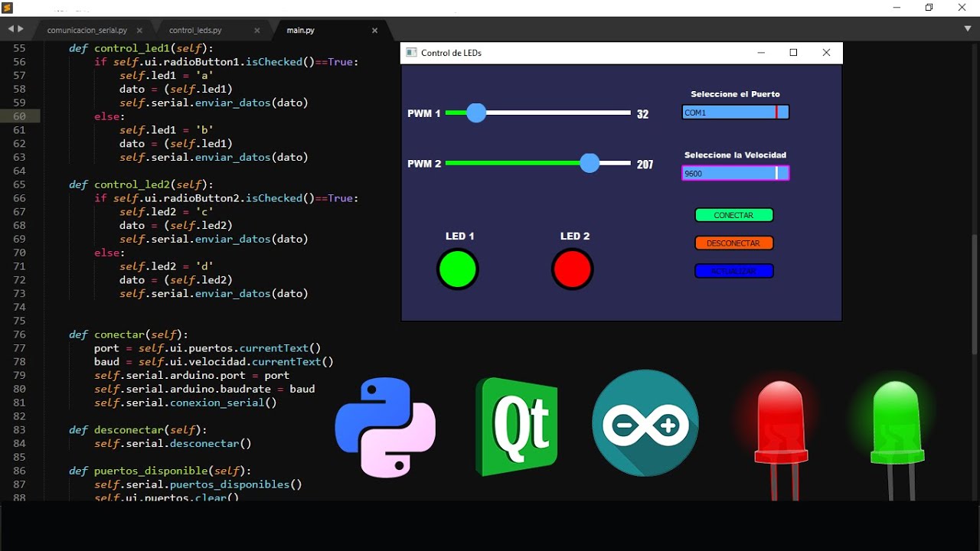The width and height of the screenshot is (980, 551).
Task: Click the "self.led1 = 'a'" code line
Action: pyautogui.click(x=166, y=76)
